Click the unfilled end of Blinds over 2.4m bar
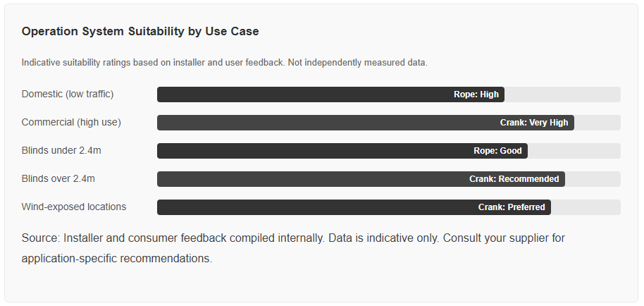The width and height of the screenshot is (644, 306). (593, 179)
